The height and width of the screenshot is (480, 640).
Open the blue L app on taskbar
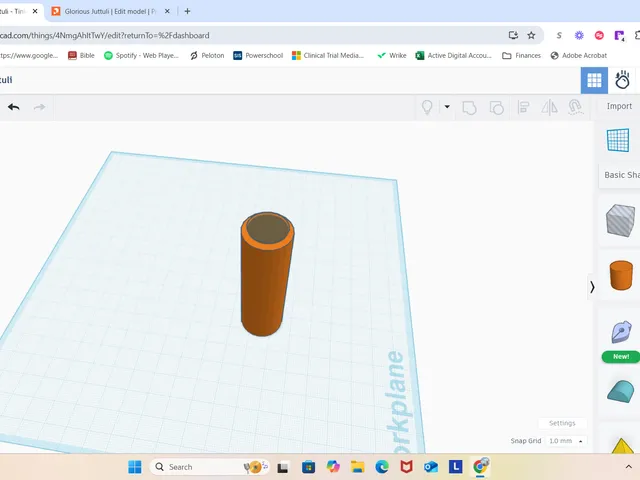pos(456,467)
